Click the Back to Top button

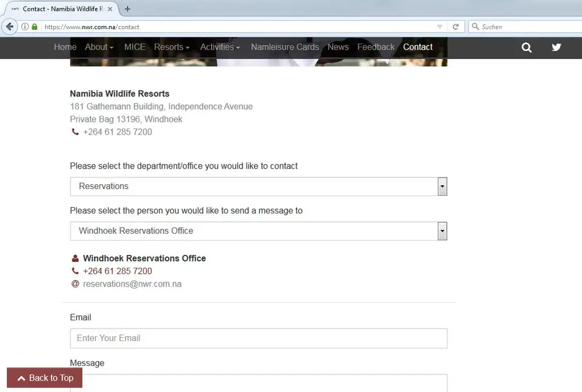click(x=44, y=378)
